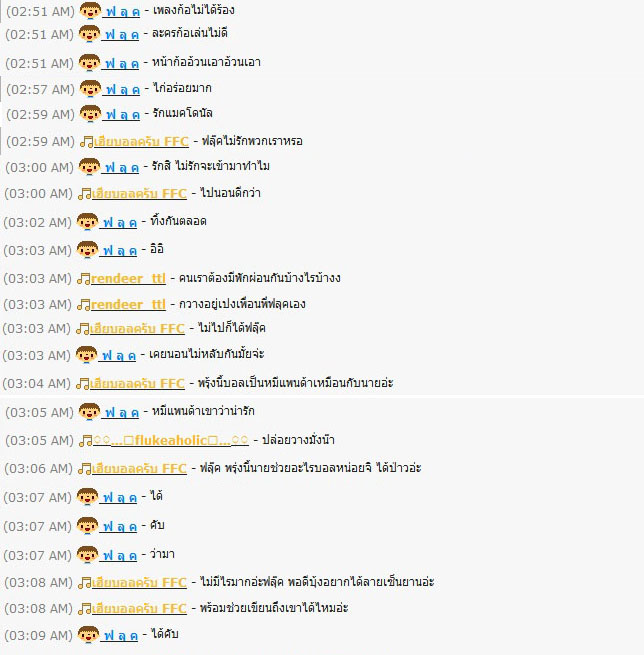Click music note icon at 03:04 AM message
The image size is (644, 655).
click(x=83, y=383)
